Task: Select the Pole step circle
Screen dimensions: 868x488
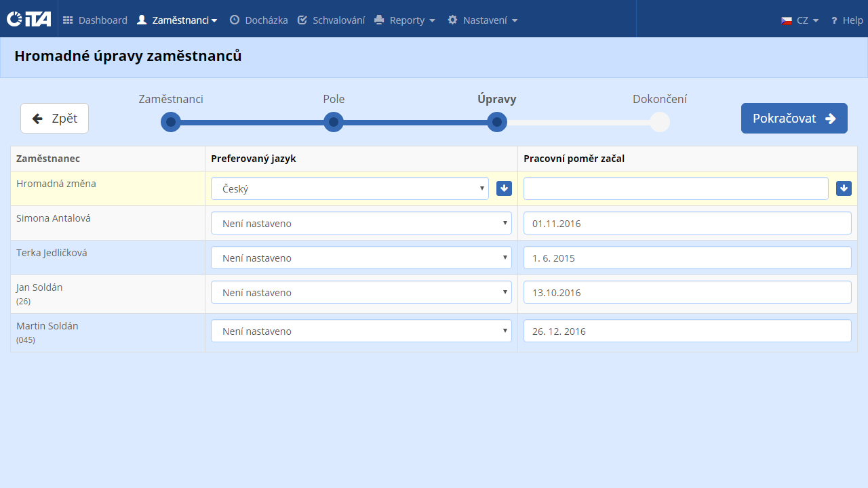Action: click(x=334, y=122)
